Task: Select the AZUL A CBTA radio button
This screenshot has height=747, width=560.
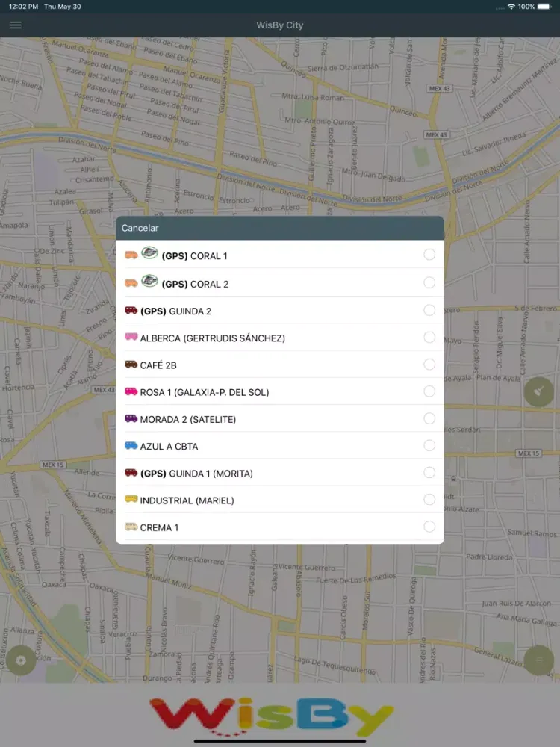Action: pos(429,445)
